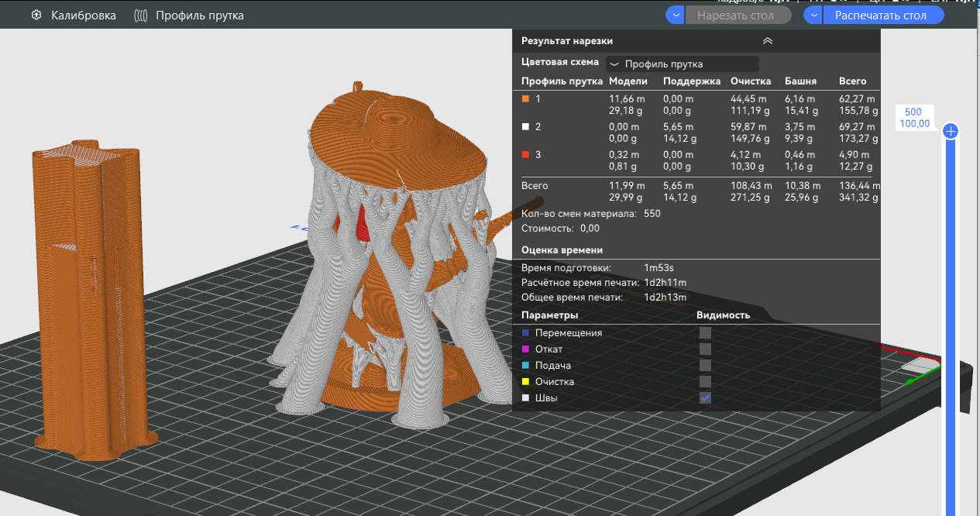The width and height of the screenshot is (980, 516).
Task: Click the Калибровка gear icon
Action: point(36,15)
